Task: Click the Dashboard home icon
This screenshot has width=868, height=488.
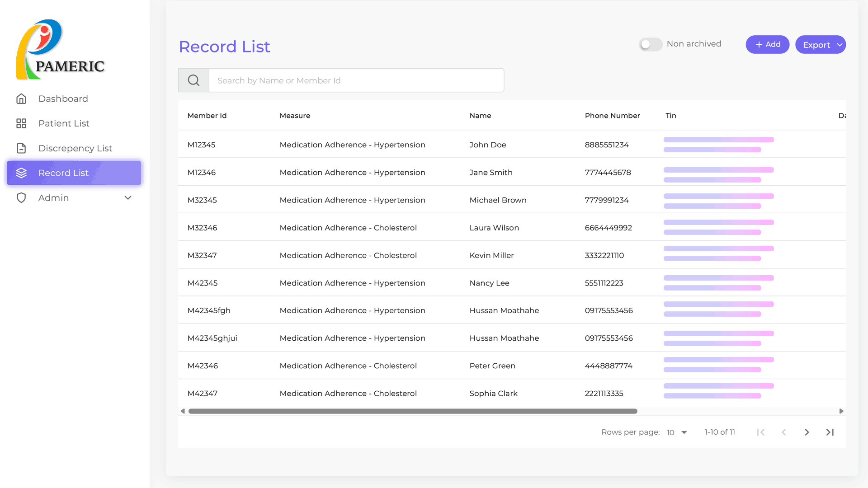Action: point(21,99)
